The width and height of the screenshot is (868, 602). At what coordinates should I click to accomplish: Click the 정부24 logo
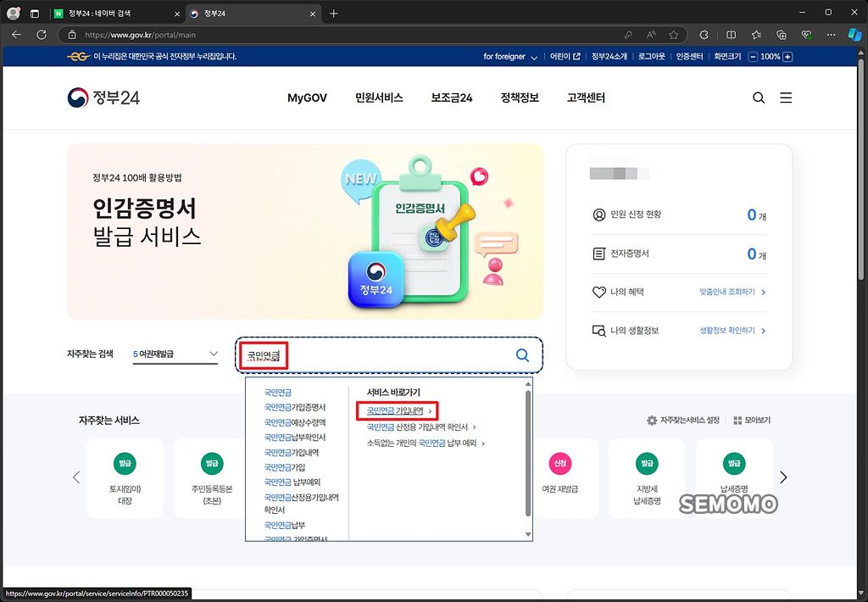pyautogui.click(x=103, y=98)
